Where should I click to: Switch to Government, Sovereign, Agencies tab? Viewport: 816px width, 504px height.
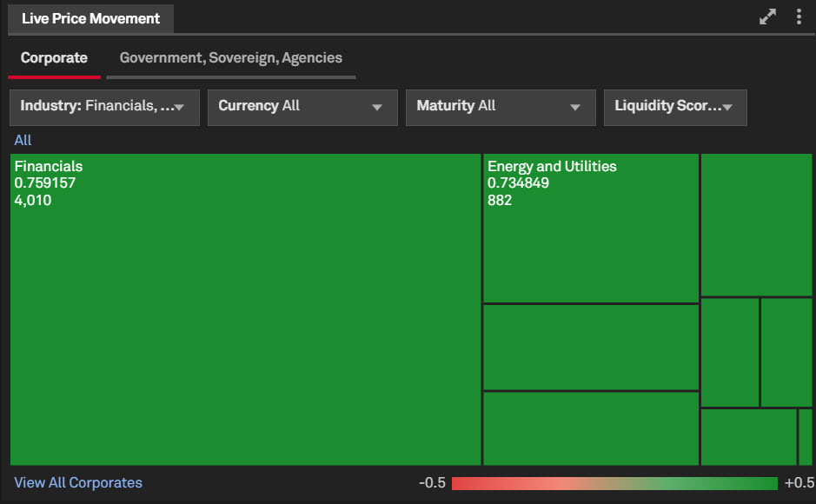231,57
